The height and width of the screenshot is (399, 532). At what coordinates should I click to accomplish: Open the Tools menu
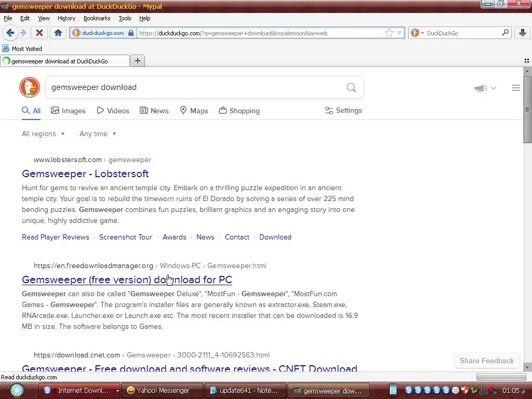(125, 18)
